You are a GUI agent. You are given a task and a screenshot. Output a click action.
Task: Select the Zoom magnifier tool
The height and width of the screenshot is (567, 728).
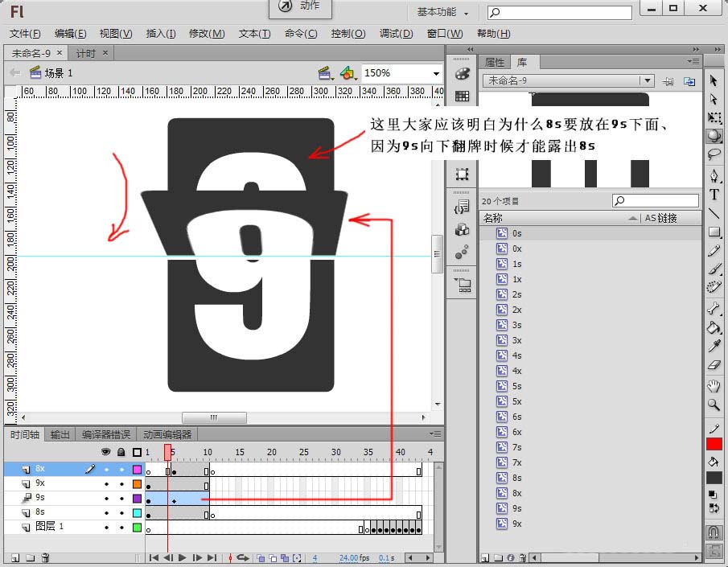tap(714, 405)
